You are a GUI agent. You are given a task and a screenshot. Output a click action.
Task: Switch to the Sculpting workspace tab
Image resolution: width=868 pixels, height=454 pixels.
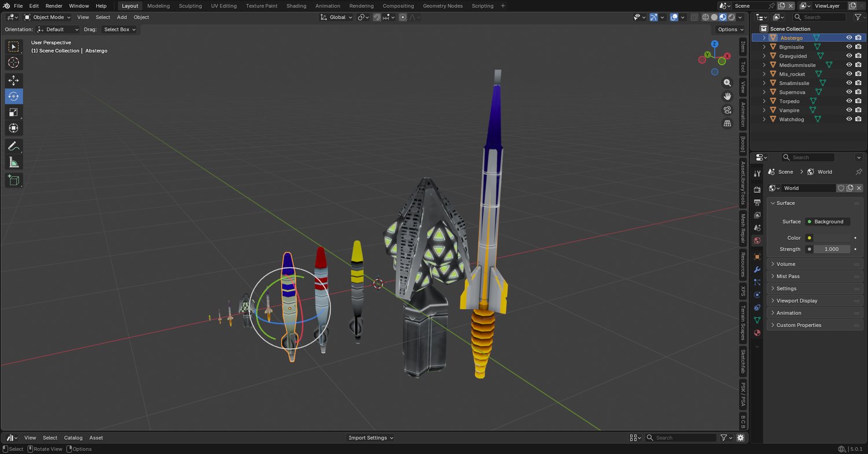[190, 6]
